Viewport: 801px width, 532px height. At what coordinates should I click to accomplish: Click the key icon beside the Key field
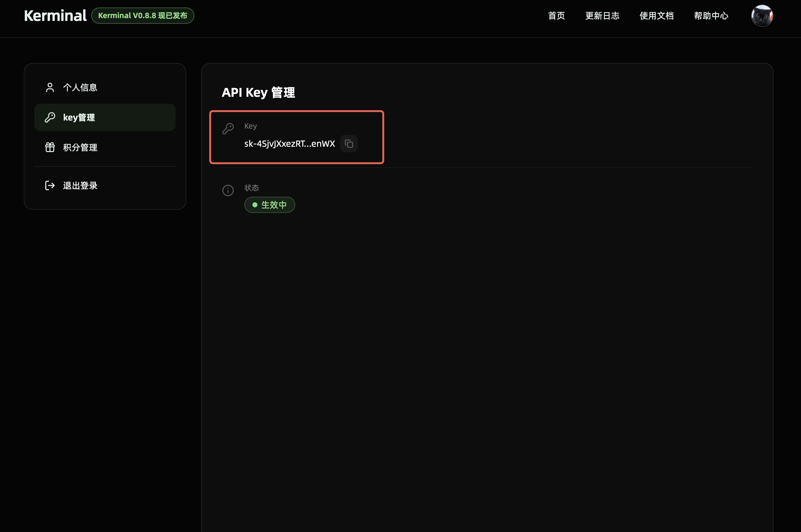[x=228, y=129]
